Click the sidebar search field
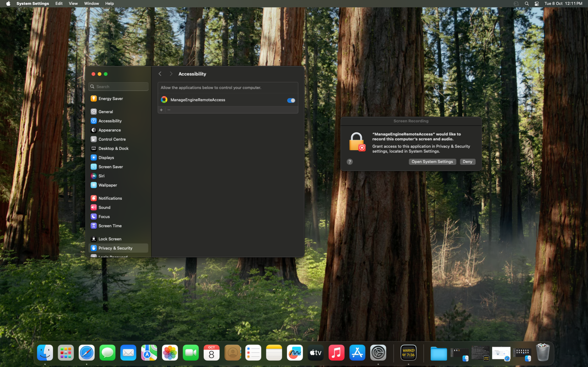This screenshot has width=588, height=367. 118,86
